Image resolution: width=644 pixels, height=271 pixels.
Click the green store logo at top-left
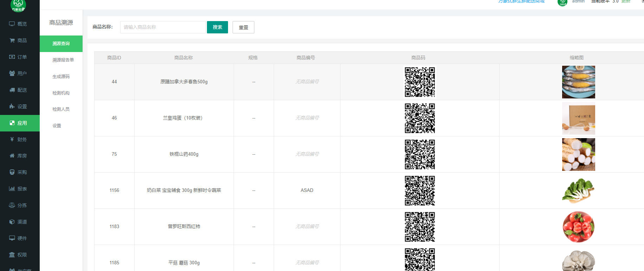(18, 5)
